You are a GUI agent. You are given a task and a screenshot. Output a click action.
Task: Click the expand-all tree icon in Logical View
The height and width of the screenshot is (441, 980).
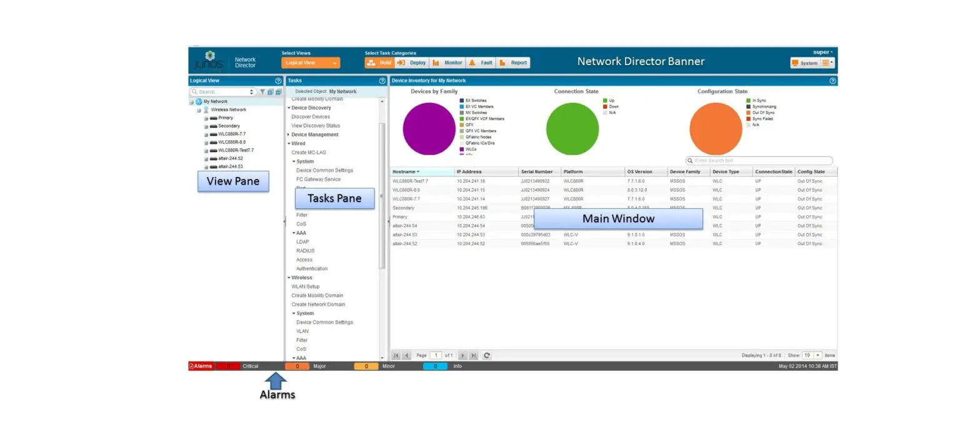point(270,92)
